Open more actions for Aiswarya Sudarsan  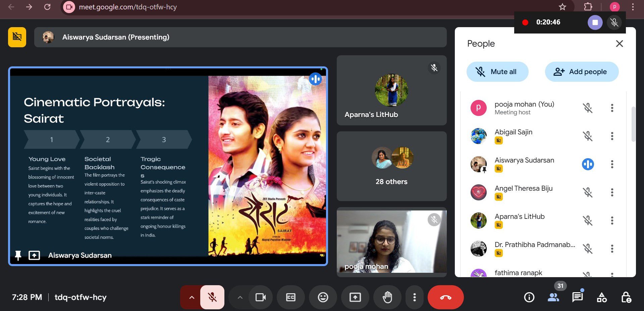(x=612, y=164)
